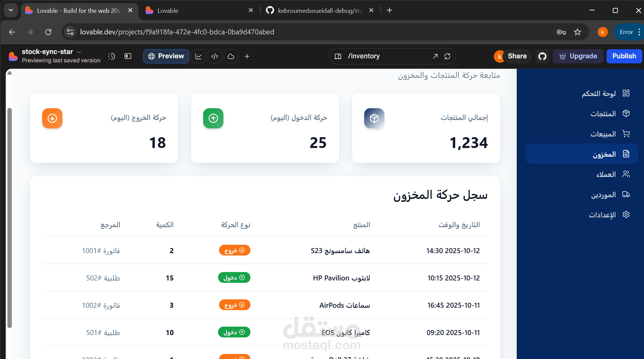Open المنتجات in the sidebar
Screen dimensions: 644x359
coord(582,114)
